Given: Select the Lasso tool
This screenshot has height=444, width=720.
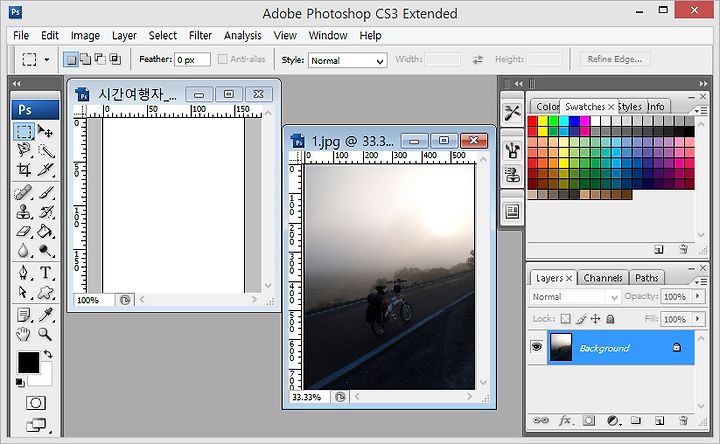Looking at the screenshot, I should point(24,150).
